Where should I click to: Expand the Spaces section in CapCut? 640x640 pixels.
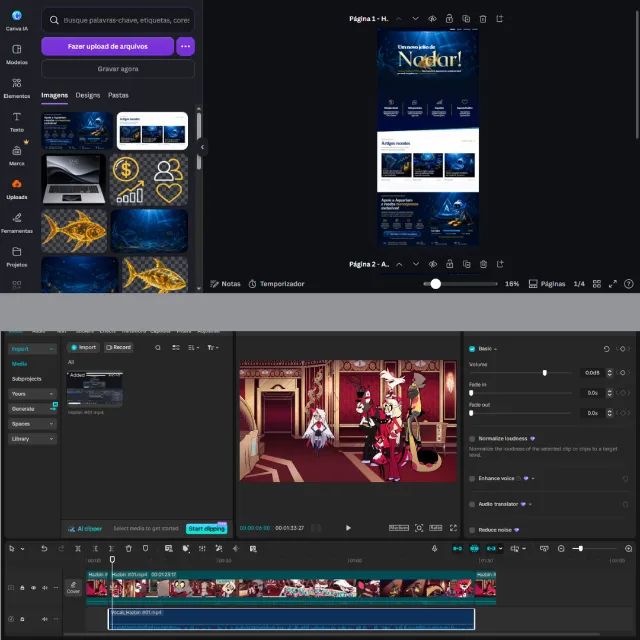pos(51,424)
